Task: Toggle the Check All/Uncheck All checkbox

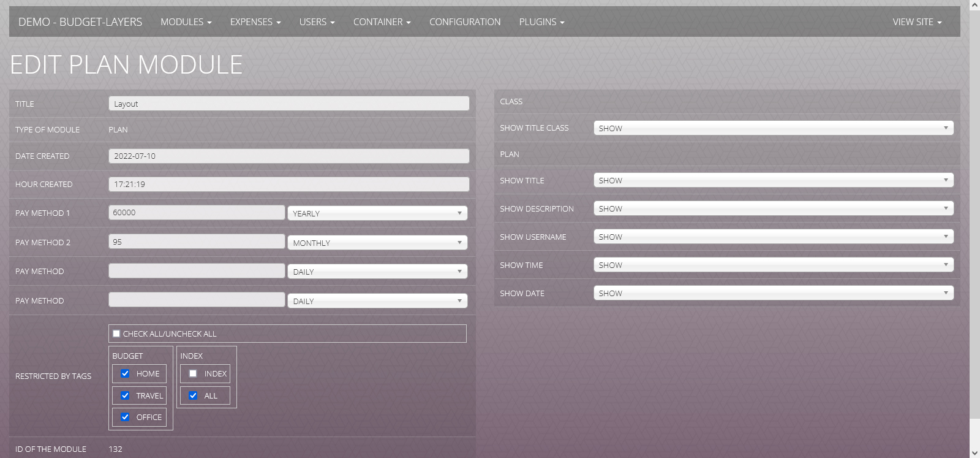Action: pyautogui.click(x=116, y=334)
